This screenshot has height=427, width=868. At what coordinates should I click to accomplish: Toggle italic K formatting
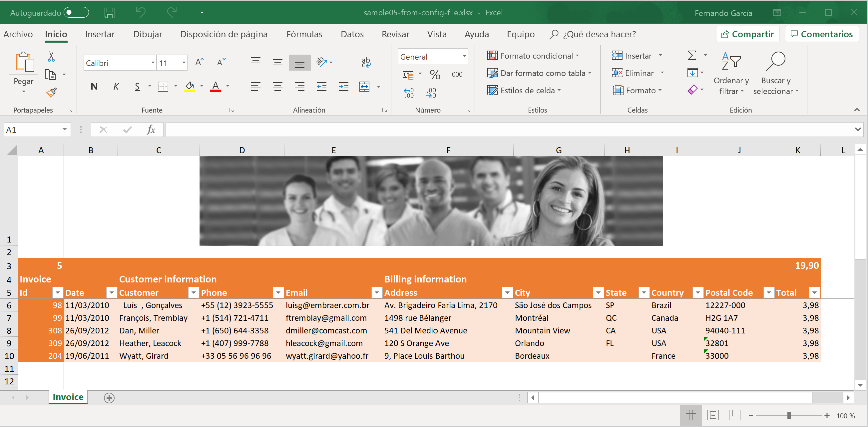pyautogui.click(x=116, y=87)
